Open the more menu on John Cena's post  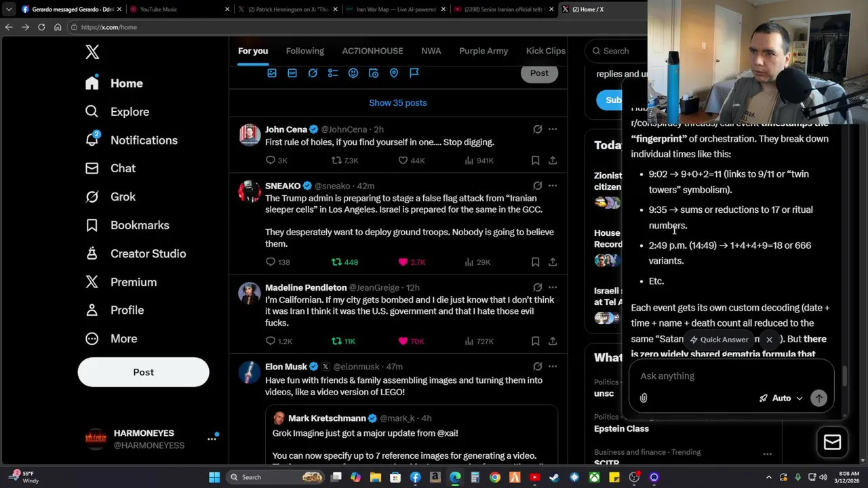pyautogui.click(x=553, y=129)
